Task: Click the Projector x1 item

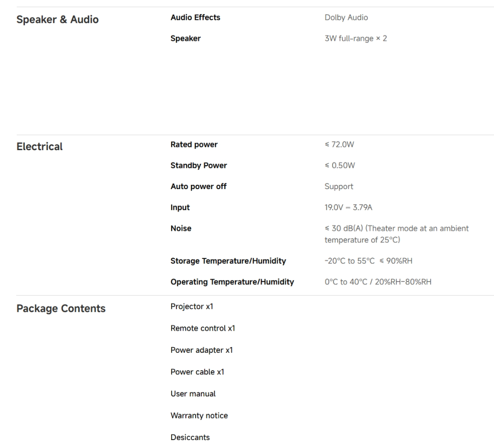Action: click(192, 307)
